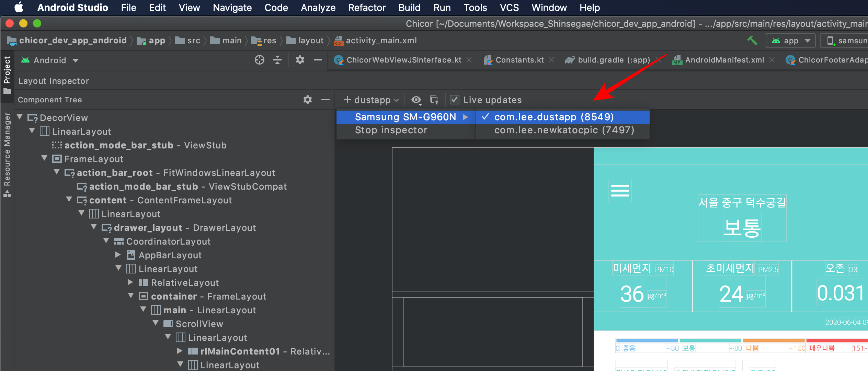Toggle view options eye icon

[x=416, y=100]
